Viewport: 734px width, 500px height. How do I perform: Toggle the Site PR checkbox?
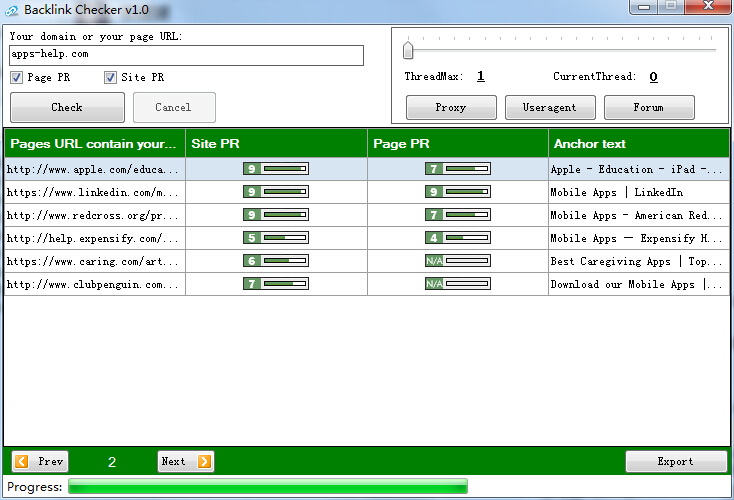[110, 78]
